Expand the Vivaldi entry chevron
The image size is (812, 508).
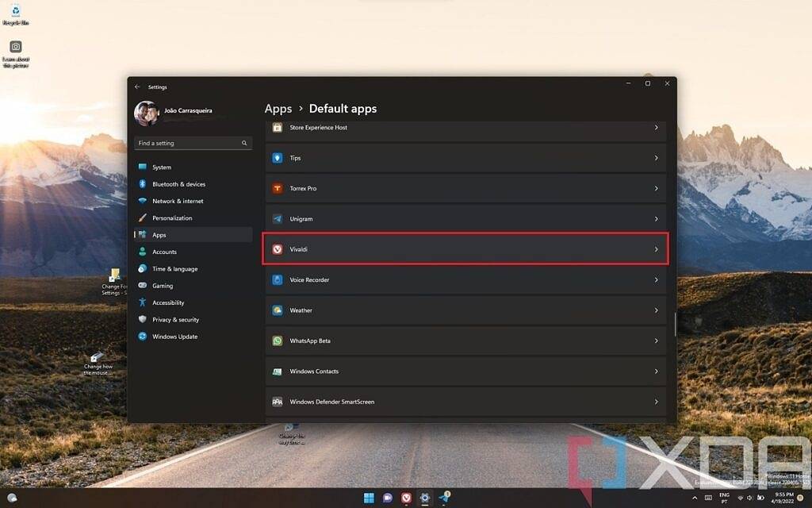(656, 248)
